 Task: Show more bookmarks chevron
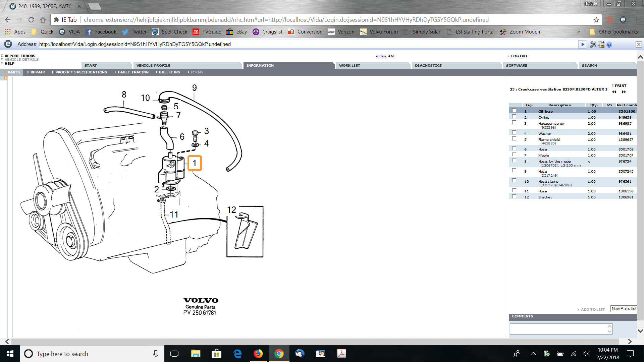tap(578, 32)
